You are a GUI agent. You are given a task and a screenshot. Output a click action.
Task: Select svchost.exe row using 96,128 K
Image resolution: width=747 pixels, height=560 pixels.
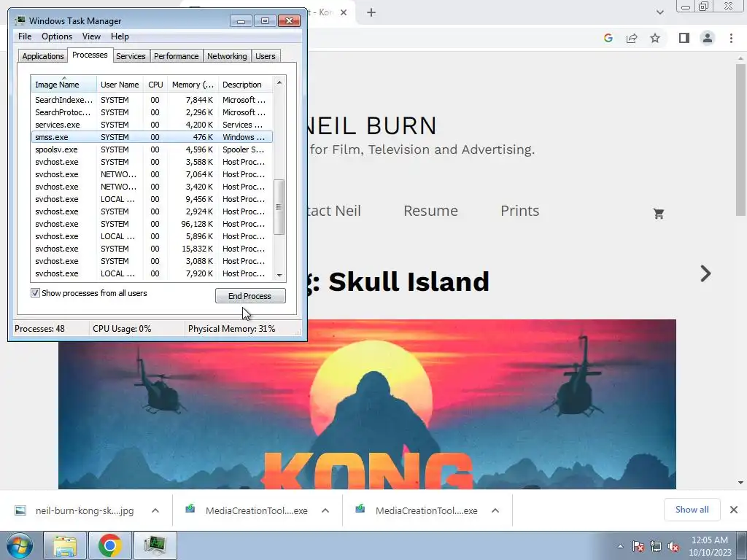(x=152, y=224)
